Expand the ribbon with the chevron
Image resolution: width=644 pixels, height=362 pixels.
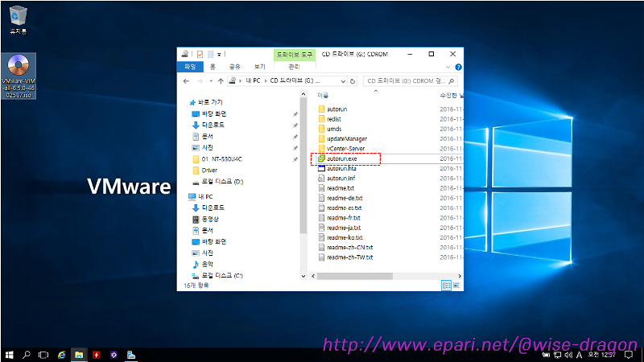coord(448,67)
